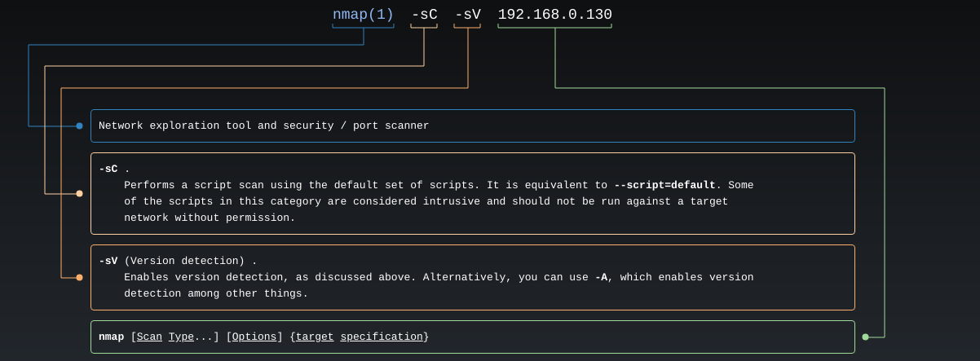Screen dimensions: 980x361
Task: Click the -sV Version detection explanation box
Action: 473,278
